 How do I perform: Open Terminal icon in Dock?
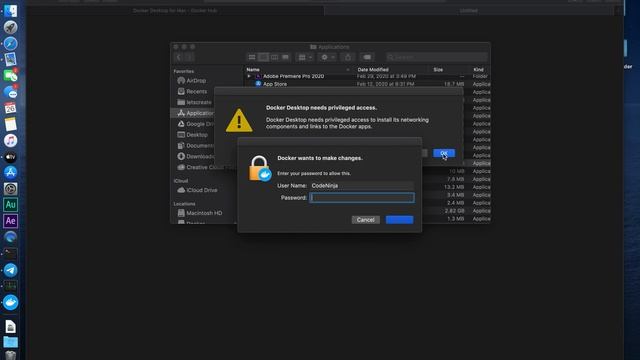tap(10, 253)
